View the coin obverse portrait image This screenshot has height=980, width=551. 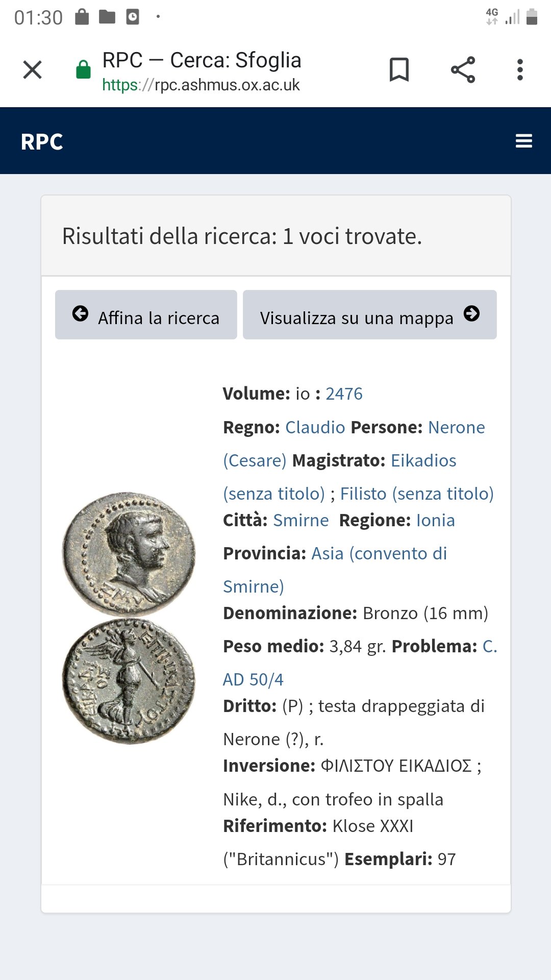tap(129, 554)
